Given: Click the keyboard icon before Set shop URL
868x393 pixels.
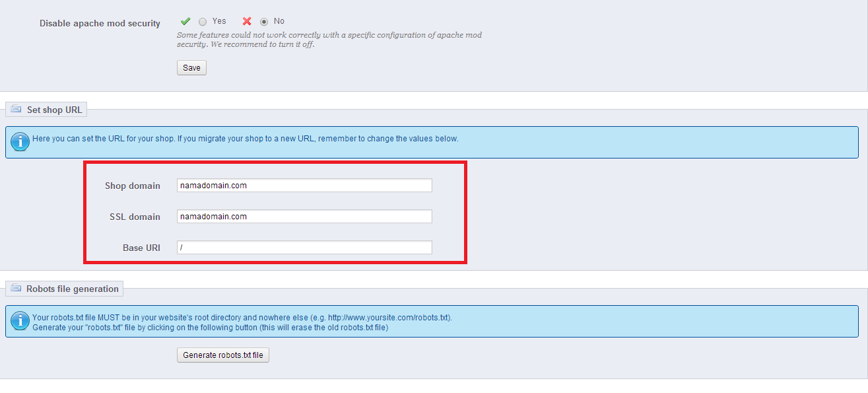Looking at the screenshot, I should click(17, 109).
